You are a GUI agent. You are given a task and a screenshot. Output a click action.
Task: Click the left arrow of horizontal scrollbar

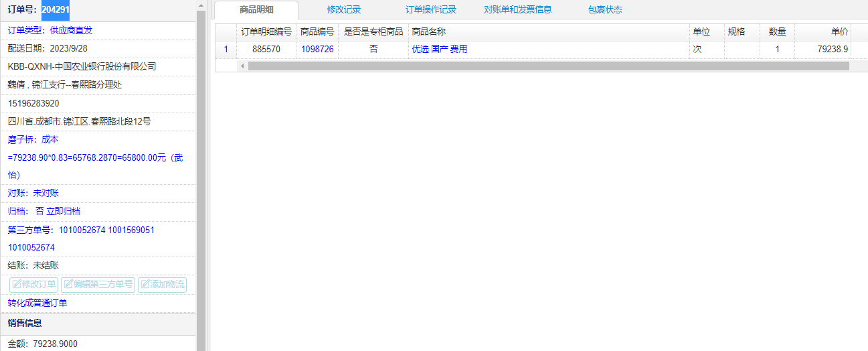click(242, 66)
